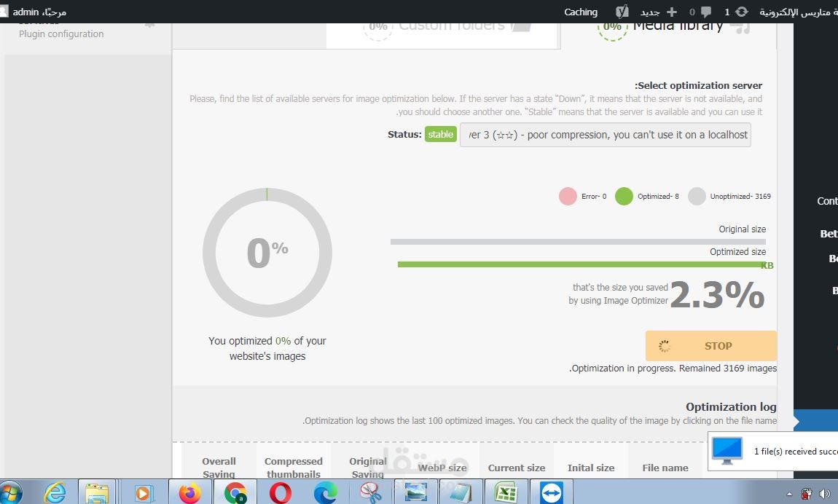This screenshot has width=838, height=504.
Task: Switch to Firefox on the taskbar
Action: point(189,492)
